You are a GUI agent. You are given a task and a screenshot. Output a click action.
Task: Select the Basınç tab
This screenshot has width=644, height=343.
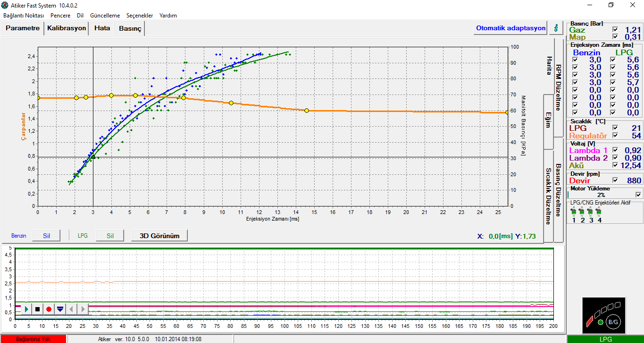coord(130,28)
